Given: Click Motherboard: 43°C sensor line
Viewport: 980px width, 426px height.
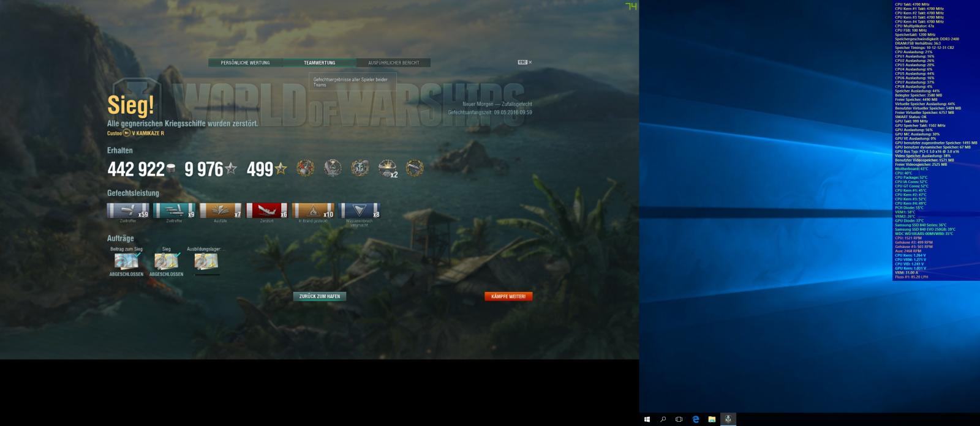Looking at the screenshot, I should pos(912,169).
